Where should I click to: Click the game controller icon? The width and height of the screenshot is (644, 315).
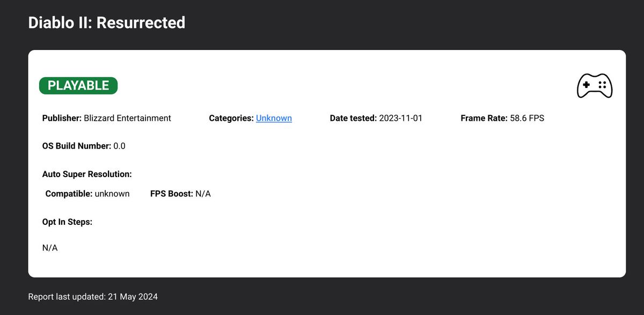click(595, 86)
